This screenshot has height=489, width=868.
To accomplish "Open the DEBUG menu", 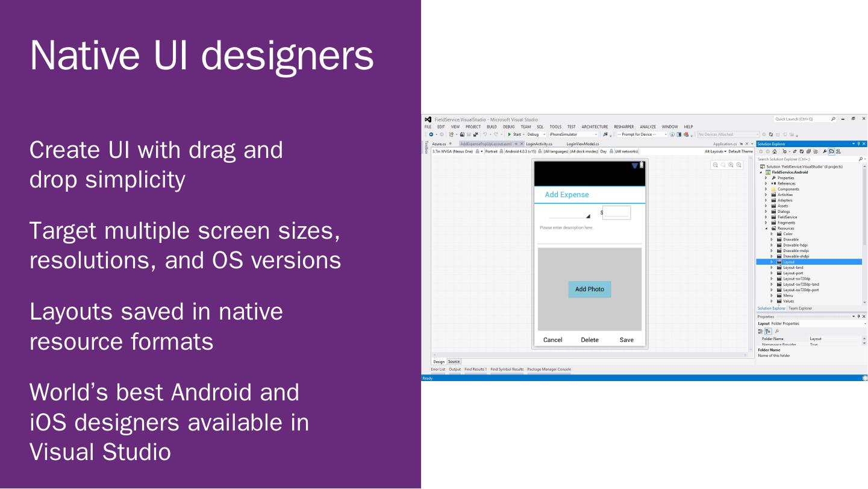I will click(509, 127).
